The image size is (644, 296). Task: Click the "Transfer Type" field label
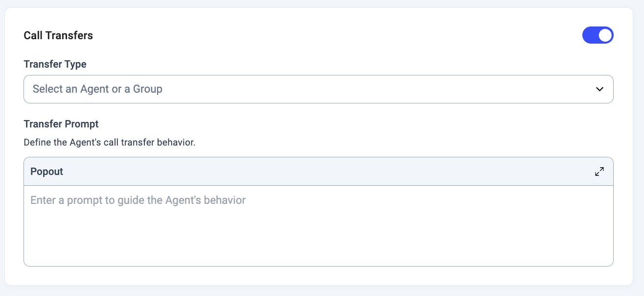pyautogui.click(x=55, y=64)
